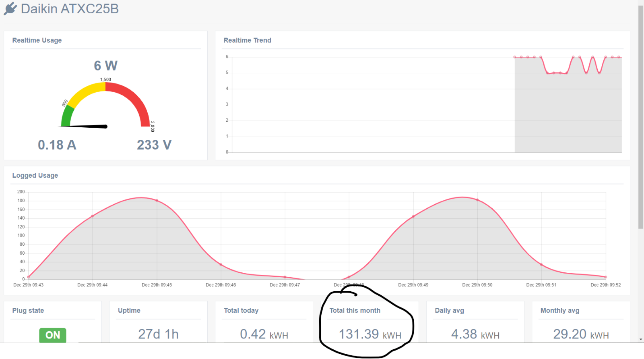Click the Daikin ATXC25B page title

(x=70, y=9)
